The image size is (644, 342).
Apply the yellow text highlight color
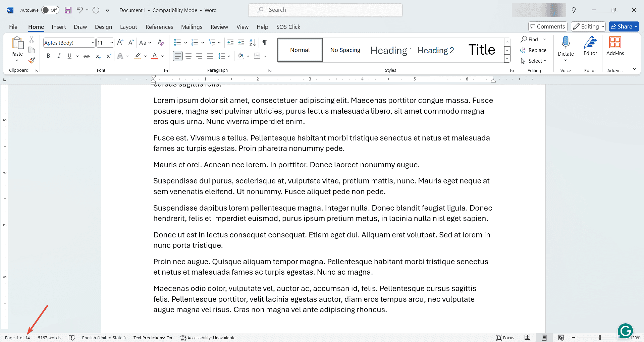pyautogui.click(x=138, y=56)
